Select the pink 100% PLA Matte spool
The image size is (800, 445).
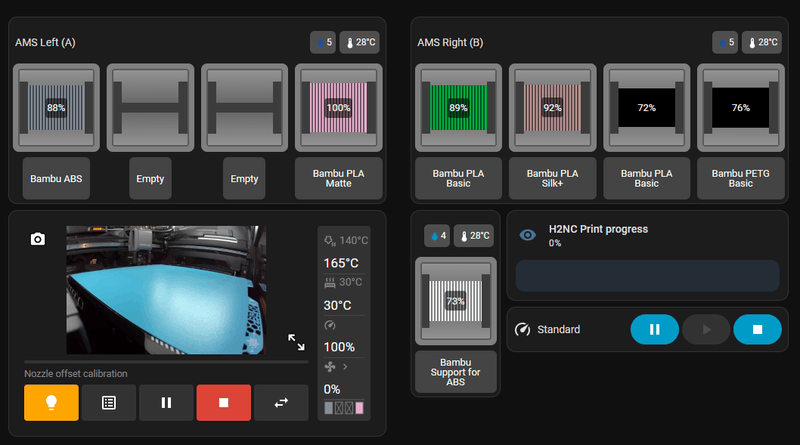click(339, 108)
